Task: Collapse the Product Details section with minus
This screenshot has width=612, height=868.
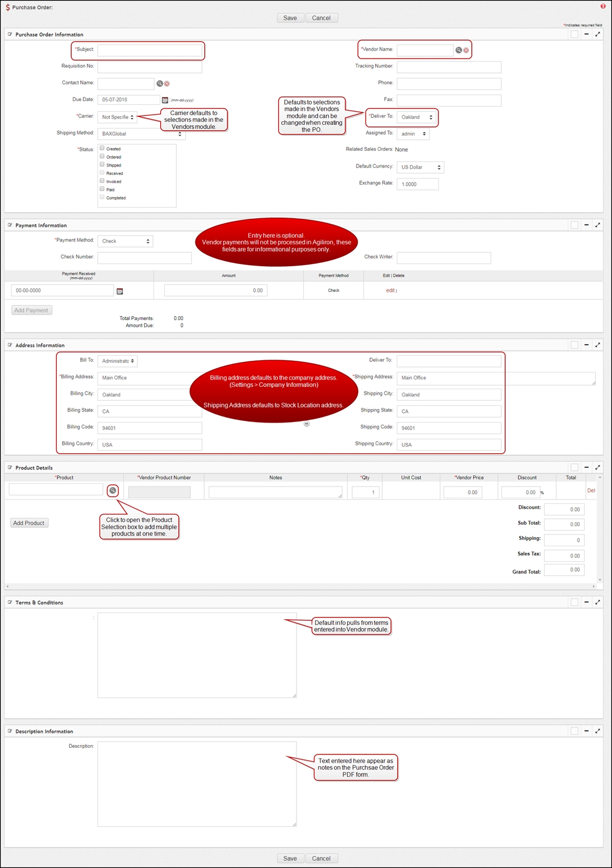Action: pyautogui.click(x=586, y=467)
